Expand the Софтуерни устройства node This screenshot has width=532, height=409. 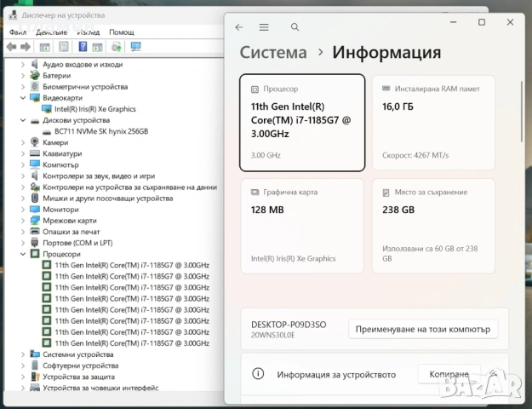pos(23,366)
